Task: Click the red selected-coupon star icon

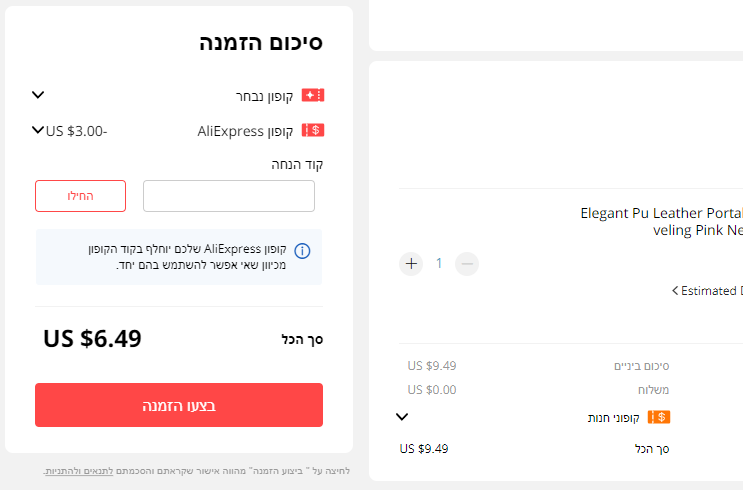Action: tap(313, 96)
